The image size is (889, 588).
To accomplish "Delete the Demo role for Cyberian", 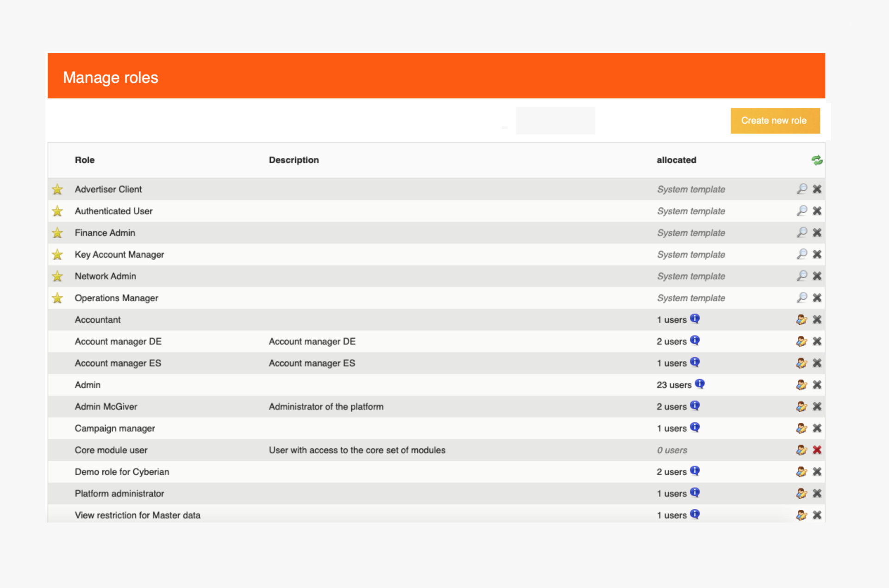I will tap(817, 471).
